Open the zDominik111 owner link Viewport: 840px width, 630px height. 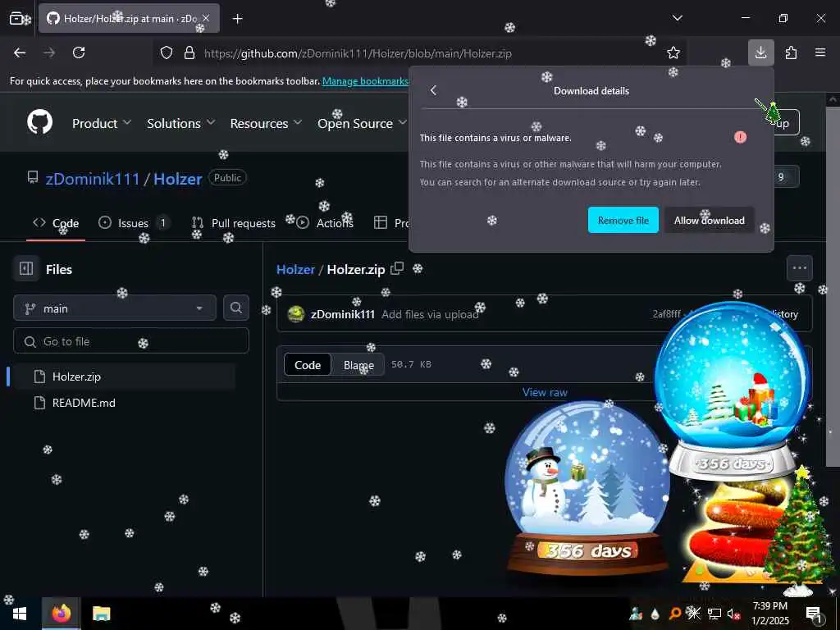click(93, 178)
